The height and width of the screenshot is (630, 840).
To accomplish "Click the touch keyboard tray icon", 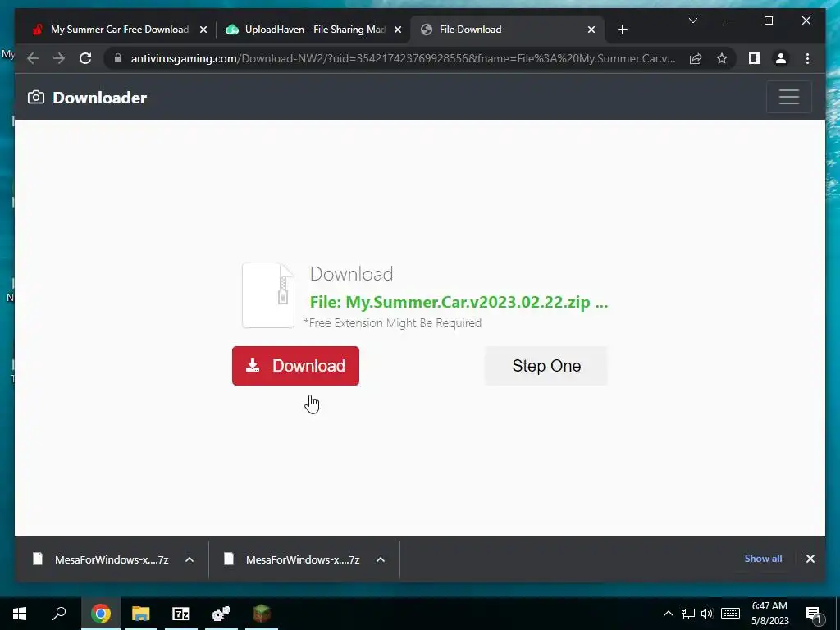I will pyautogui.click(x=730, y=614).
